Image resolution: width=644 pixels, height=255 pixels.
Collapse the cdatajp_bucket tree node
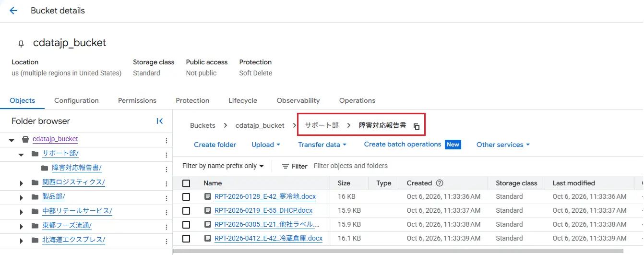point(12,140)
